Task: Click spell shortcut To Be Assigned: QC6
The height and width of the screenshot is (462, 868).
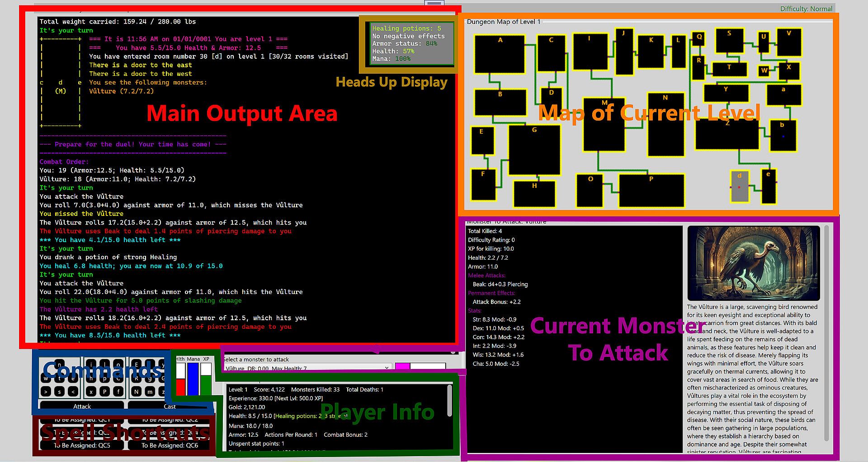Action: [170, 445]
